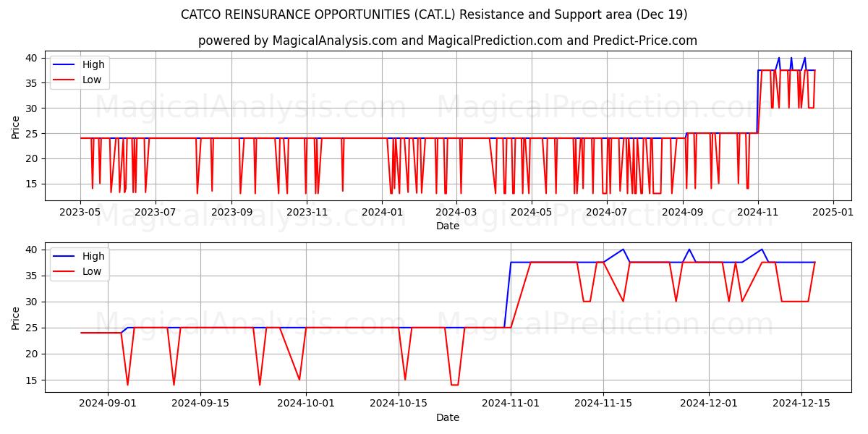The width and height of the screenshot is (868, 434).
Task: Click the '2025-01' tick label
Action: click(x=833, y=212)
